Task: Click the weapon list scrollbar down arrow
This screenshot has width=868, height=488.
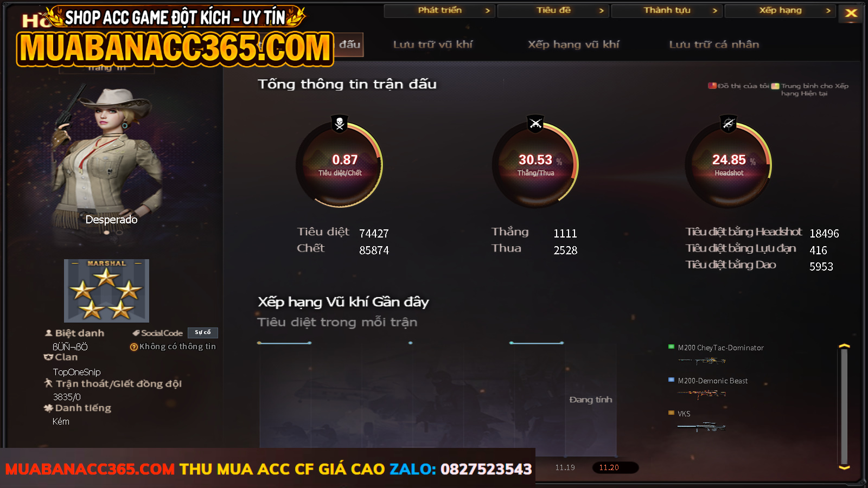Action: (x=844, y=467)
